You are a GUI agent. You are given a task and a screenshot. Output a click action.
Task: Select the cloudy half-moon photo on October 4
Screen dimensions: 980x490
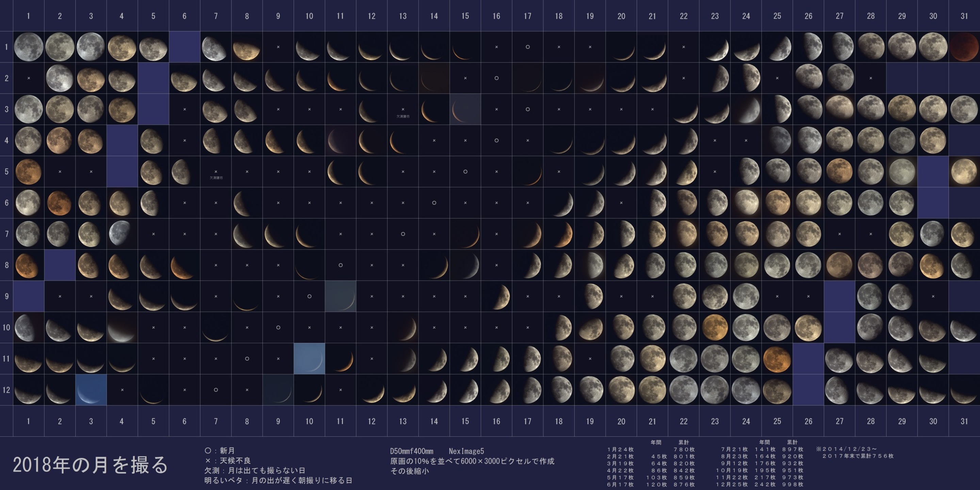coord(122,328)
